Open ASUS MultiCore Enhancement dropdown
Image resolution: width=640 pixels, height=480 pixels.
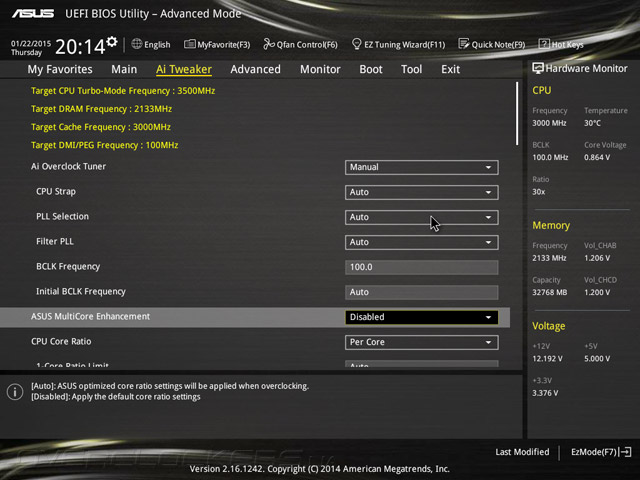pyautogui.click(x=422, y=317)
